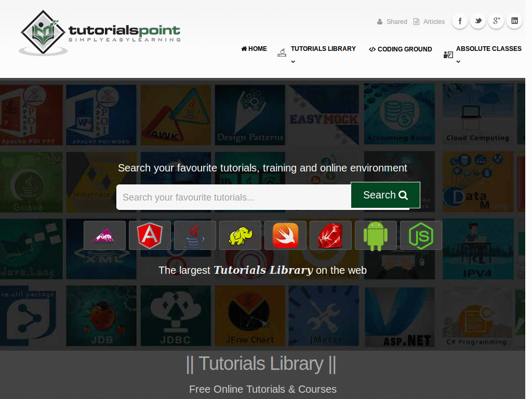The height and width of the screenshot is (399, 532).
Task: Click the Coding Ground code icon
Action: (373, 49)
